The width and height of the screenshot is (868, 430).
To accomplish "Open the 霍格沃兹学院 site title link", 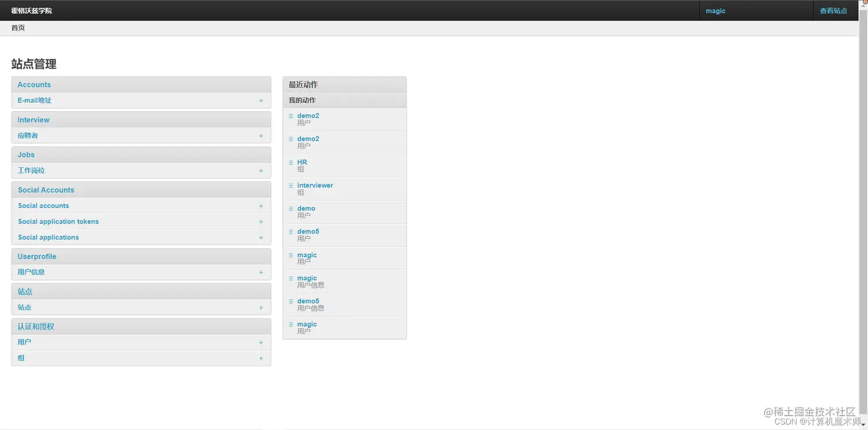I will (32, 10).
